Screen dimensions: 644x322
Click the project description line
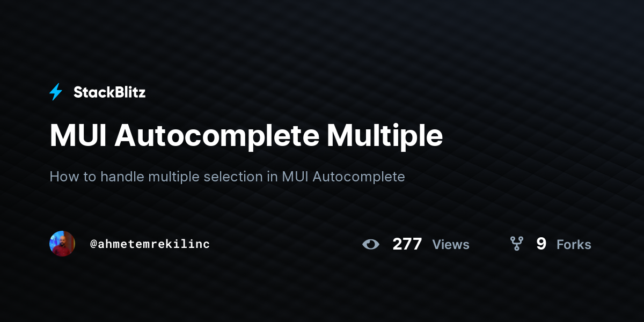[x=227, y=177]
